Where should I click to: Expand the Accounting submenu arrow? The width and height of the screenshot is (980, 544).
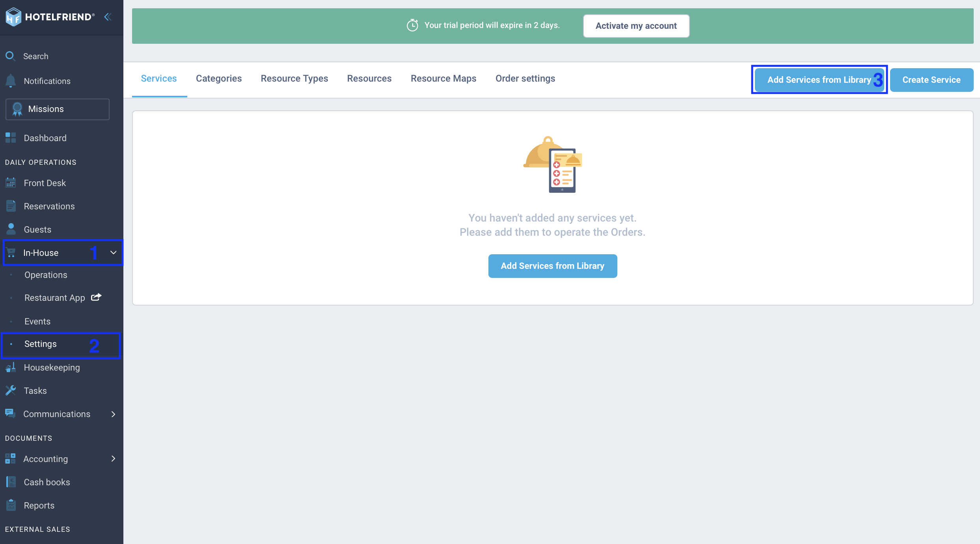click(113, 458)
